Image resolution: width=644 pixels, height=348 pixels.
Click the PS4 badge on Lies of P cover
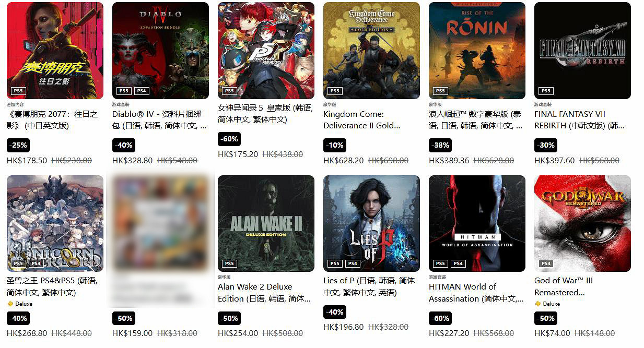(353, 263)
